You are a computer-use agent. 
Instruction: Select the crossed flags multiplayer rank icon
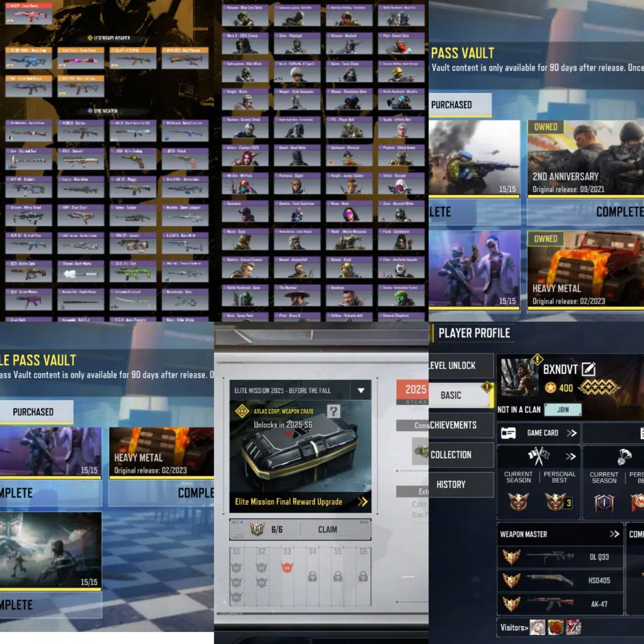pos(538,456)
